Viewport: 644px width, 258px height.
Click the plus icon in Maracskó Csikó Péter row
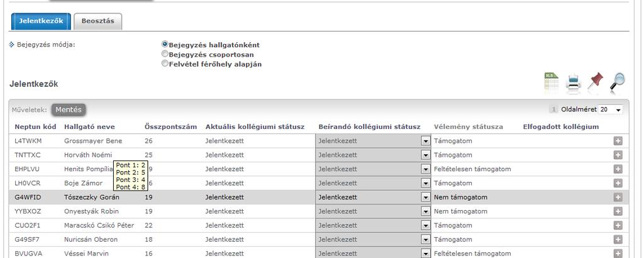tap(618, 225)
